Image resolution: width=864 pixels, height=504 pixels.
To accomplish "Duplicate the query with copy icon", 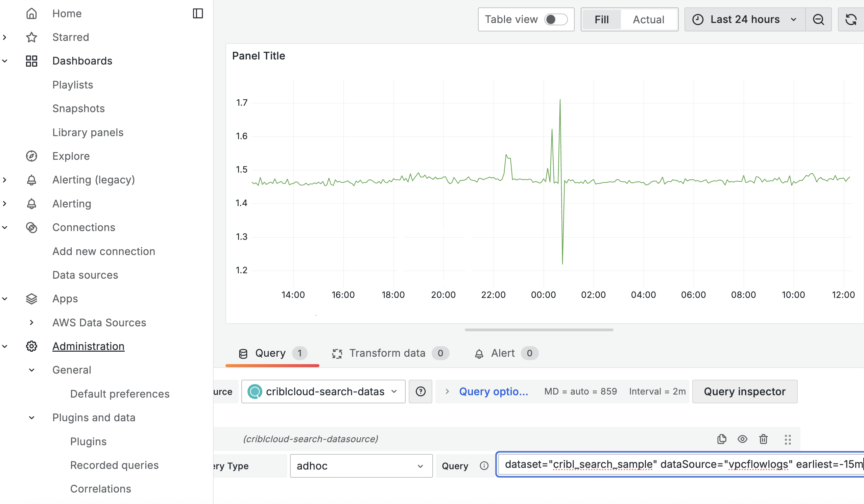I will (721, 439).
